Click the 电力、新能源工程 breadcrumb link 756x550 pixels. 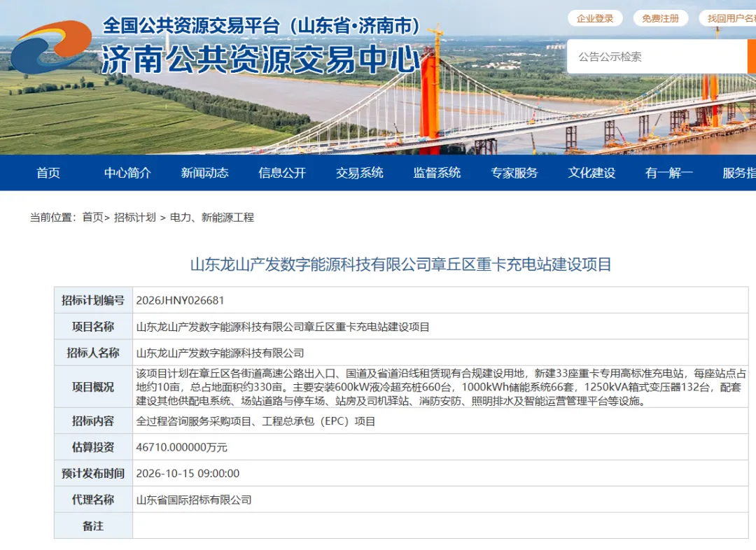pyautogui.click(x=212, y=218)
